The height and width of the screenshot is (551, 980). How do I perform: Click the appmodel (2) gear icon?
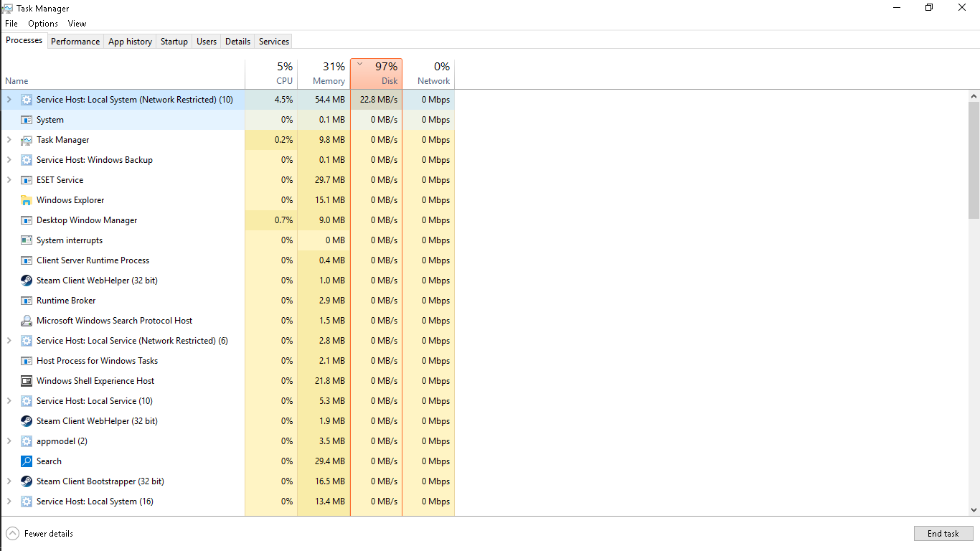pyautogui.click(x=27, y=441)
